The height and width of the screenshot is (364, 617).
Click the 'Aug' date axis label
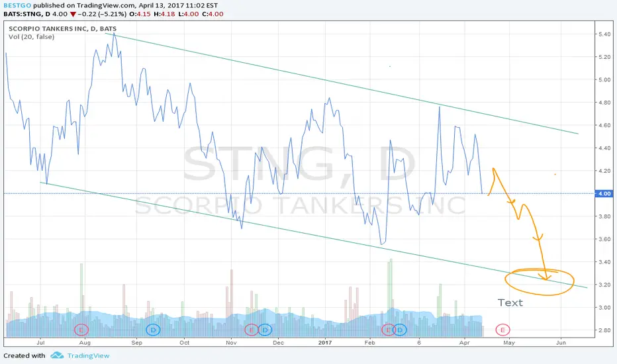pyautogui.click(x=85, y=343)
